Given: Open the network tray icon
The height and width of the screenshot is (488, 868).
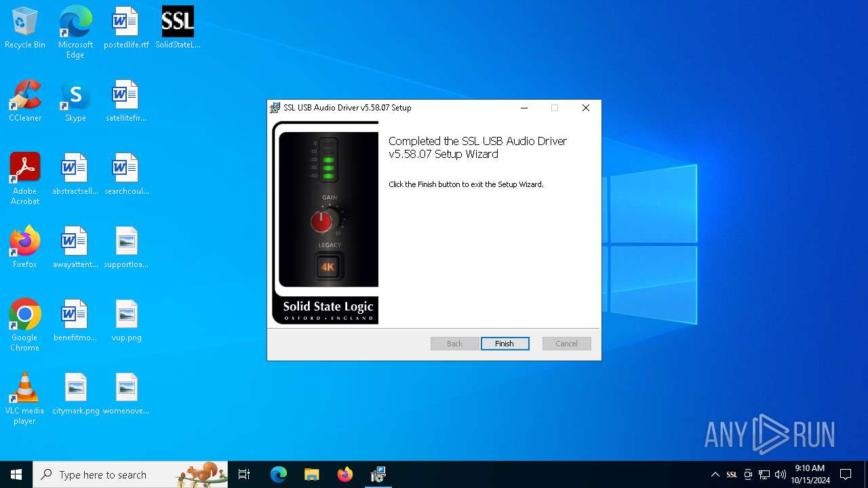Looking at the screenshot, I should coord(764,474).
